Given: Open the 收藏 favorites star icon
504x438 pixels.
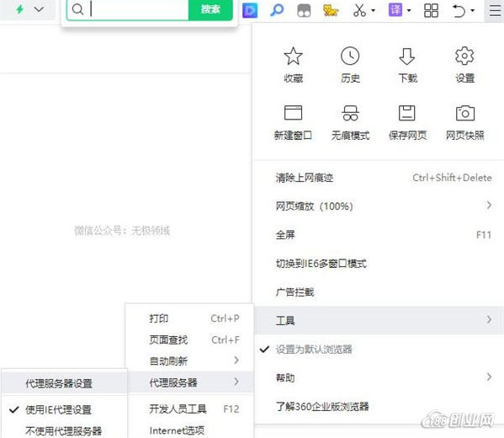Looking at the screenshot, I should [293, 56].
